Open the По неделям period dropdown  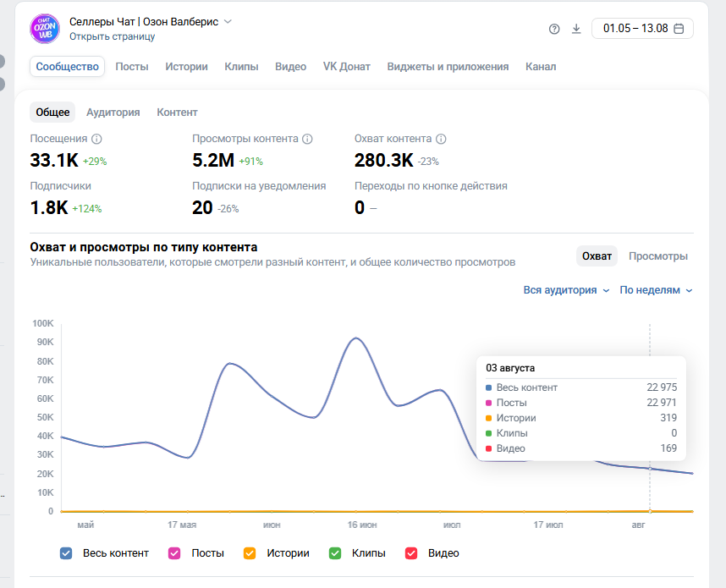coord(656,290)
